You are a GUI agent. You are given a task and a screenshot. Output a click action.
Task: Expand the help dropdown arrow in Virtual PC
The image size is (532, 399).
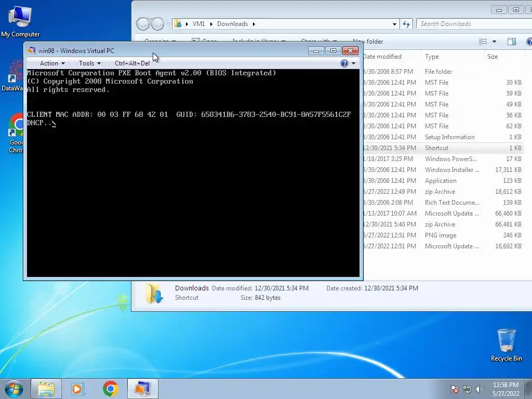point(353,63)
